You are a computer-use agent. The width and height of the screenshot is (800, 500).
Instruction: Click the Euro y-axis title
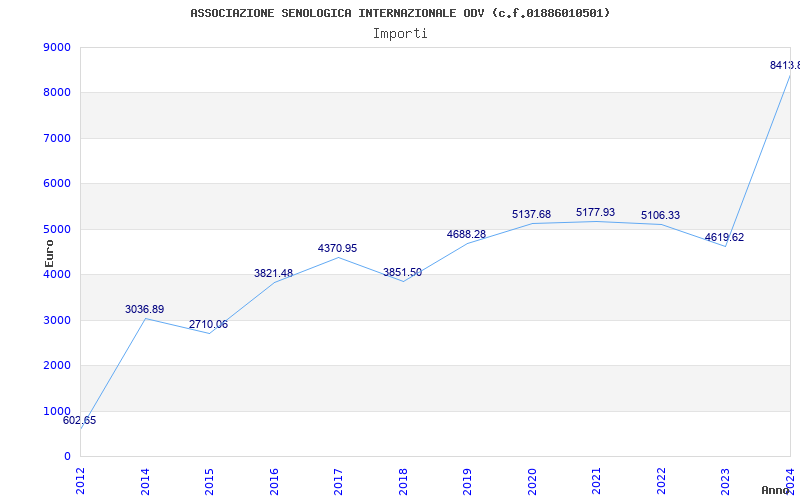click(49, 253)
